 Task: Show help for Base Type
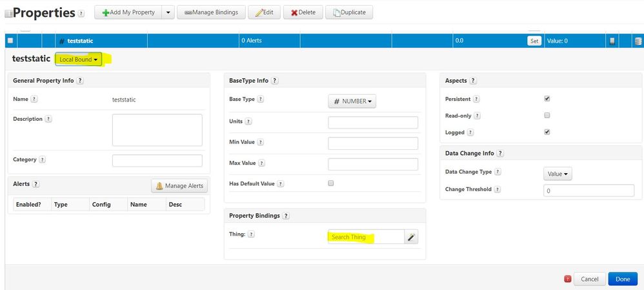coord(261,99)
